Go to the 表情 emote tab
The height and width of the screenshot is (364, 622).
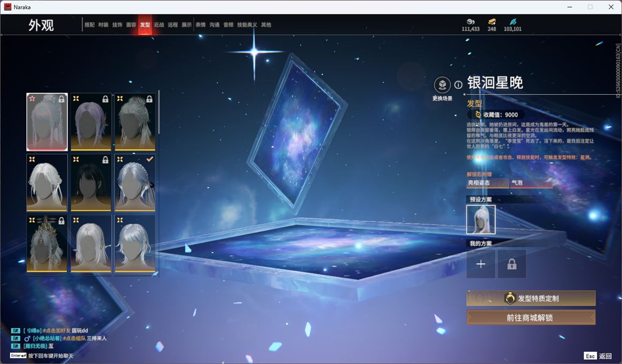point(200,25)
